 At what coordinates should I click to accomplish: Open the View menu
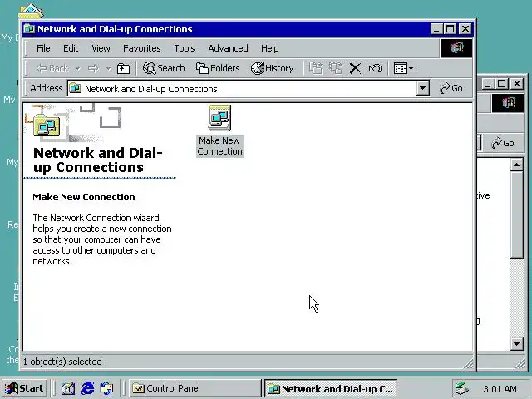click(101, 48)
